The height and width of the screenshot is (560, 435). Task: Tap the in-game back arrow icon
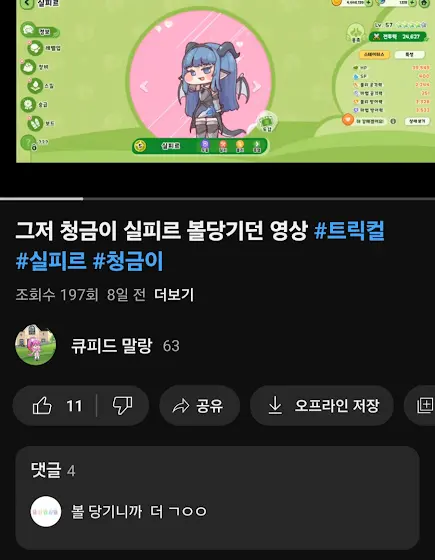(27, 4)
